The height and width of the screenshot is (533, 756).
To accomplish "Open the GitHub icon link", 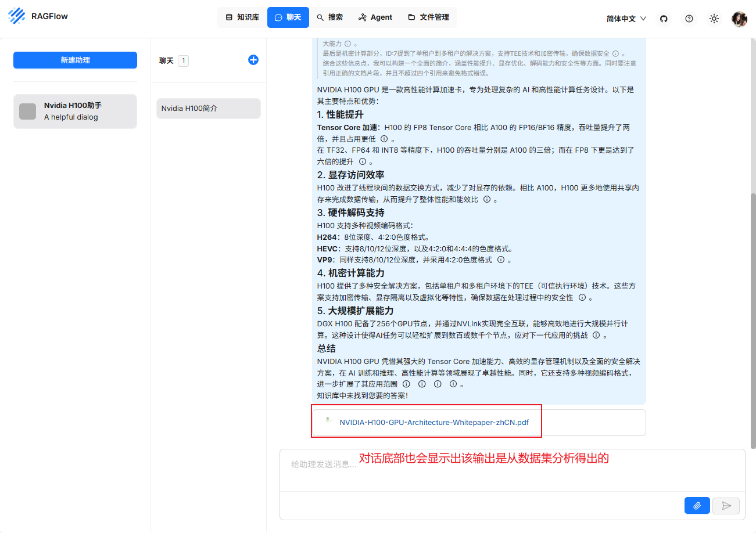I will pyautogui.click(x=664, y=19).
